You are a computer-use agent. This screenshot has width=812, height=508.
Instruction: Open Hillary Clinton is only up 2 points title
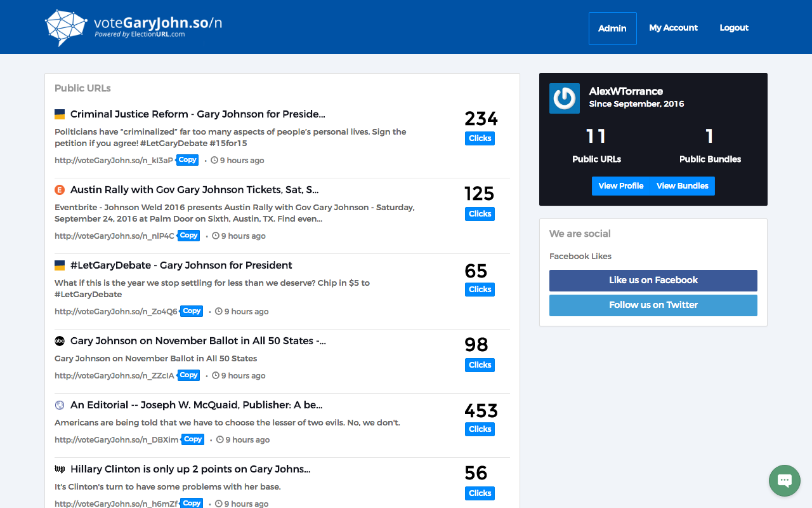click(190, 469)
